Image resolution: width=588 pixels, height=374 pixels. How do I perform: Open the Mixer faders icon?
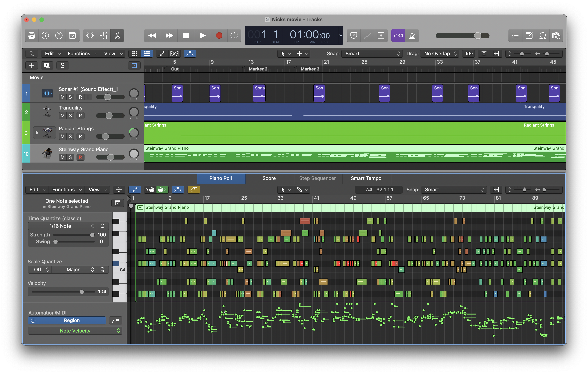point(104,36)
